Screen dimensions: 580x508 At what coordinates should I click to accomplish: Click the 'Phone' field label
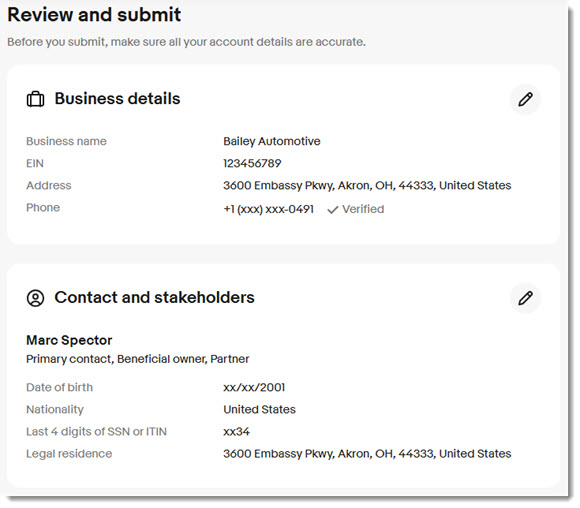pos(43,208)
